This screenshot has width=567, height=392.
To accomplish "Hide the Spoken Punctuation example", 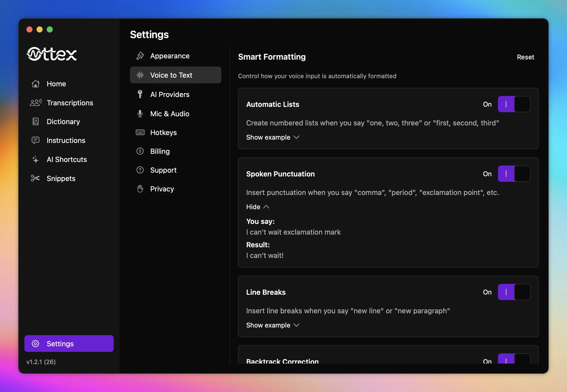I will pos(257,207).
